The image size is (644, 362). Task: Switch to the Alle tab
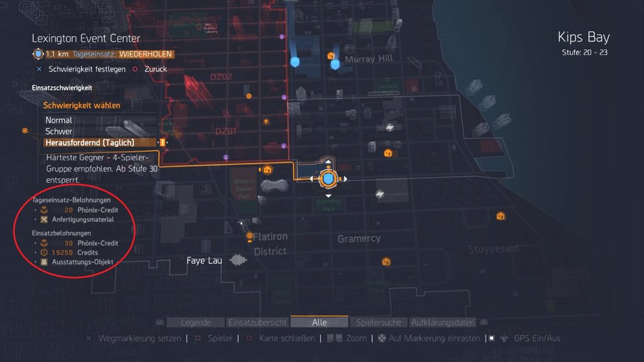(x=319, y=322)
